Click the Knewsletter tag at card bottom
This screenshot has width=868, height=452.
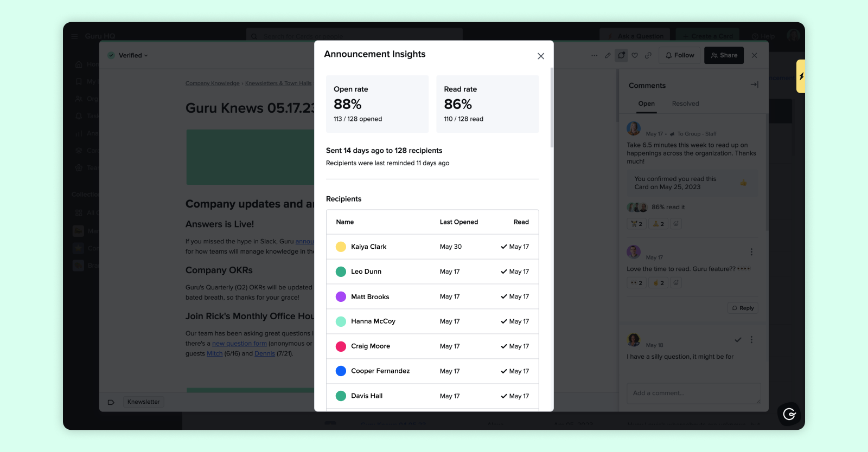click(x=143, y=402)
